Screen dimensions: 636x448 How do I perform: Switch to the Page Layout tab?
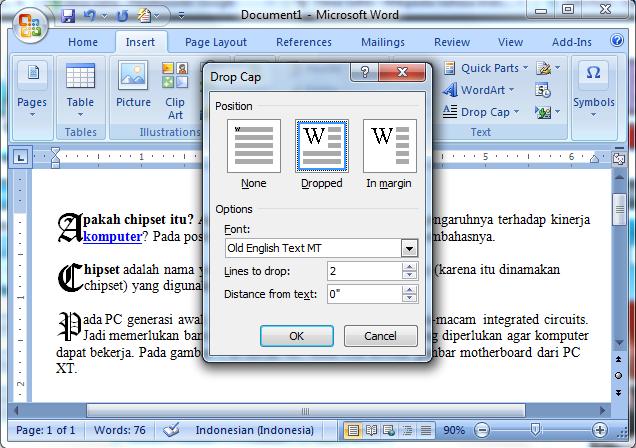(216, 42)
